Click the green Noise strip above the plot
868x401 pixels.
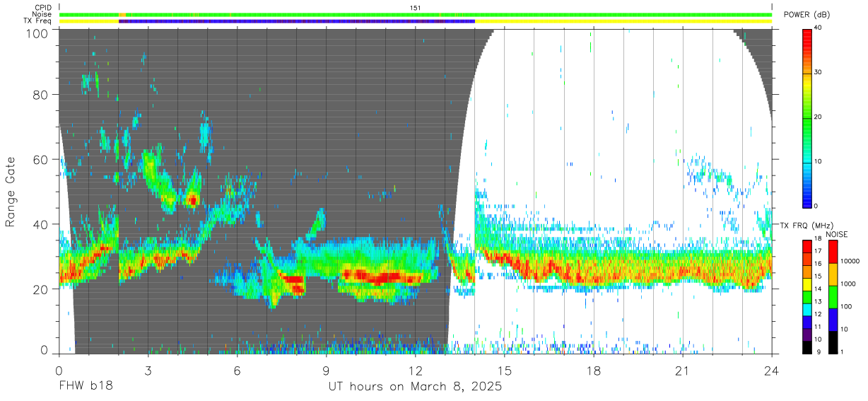[x=416, y=14]
